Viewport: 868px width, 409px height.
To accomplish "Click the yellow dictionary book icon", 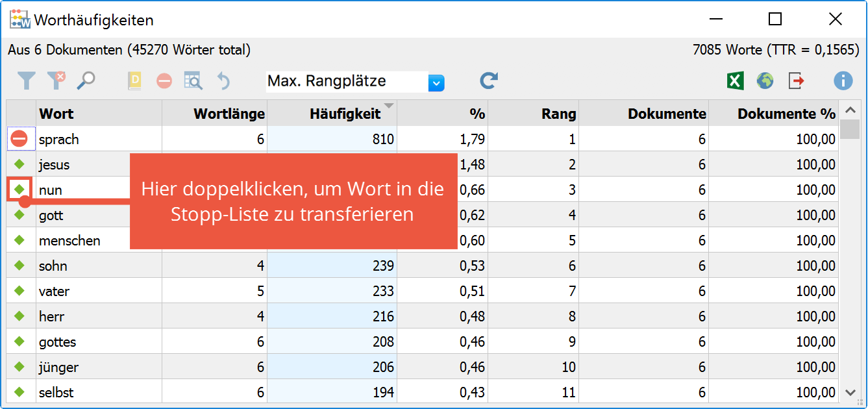I will coord(135,81).
